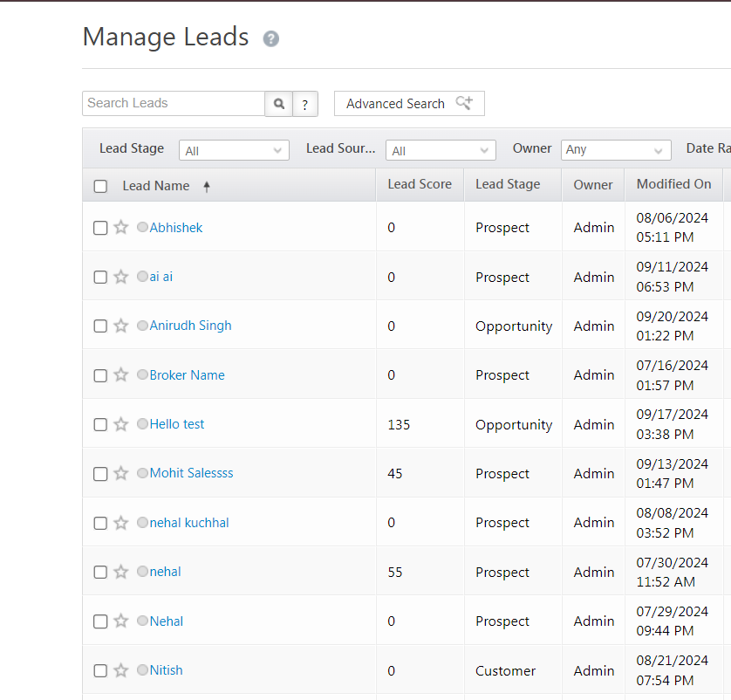This screenshot has width=731, height=700.
Task: Star the Nitish lead
Action: click(x=121, y=670)
